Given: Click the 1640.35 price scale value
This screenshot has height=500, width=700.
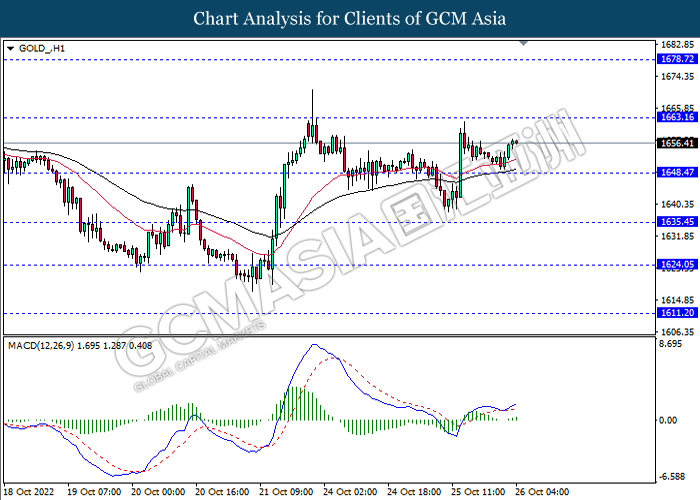Looking at the screenshot, I should click(x=677, y=204).
